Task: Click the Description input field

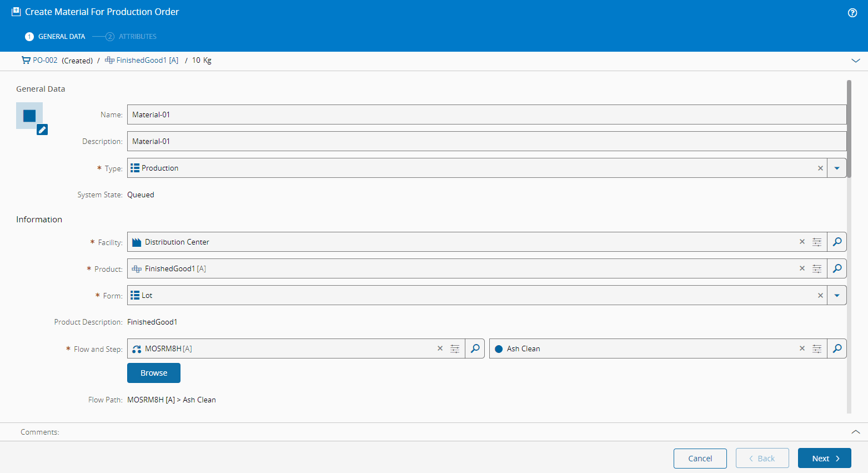Action: click(x=486, y=141)
